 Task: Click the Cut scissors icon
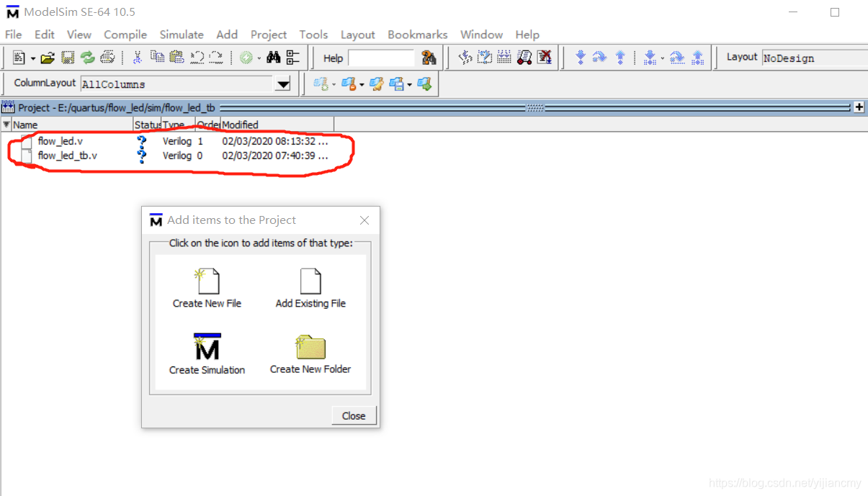click(x=137, y=58)
